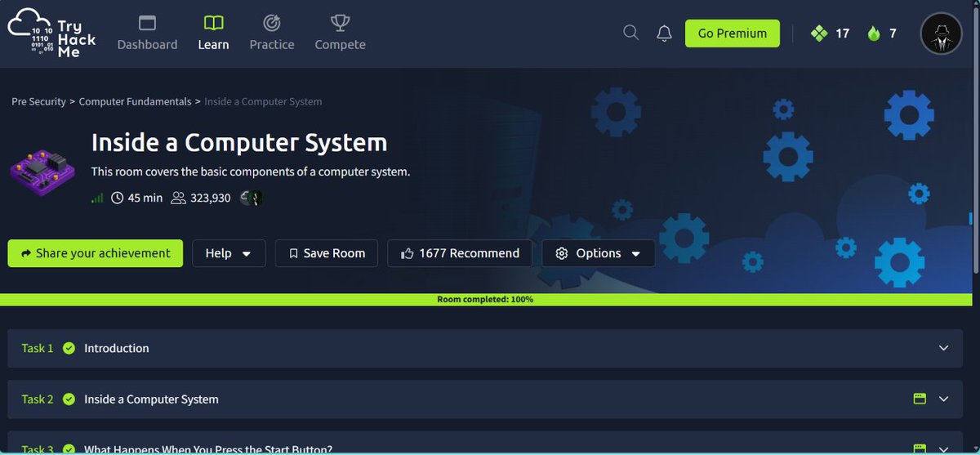Click the 45 min duration text

pyautogui.click(x=145, y=198)
